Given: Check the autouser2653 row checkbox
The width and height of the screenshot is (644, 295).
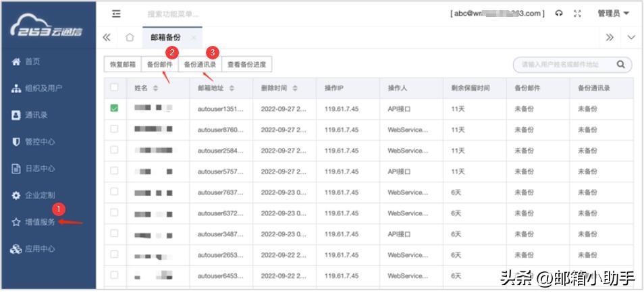Looking at the screenshot, I should coord(114,254).
